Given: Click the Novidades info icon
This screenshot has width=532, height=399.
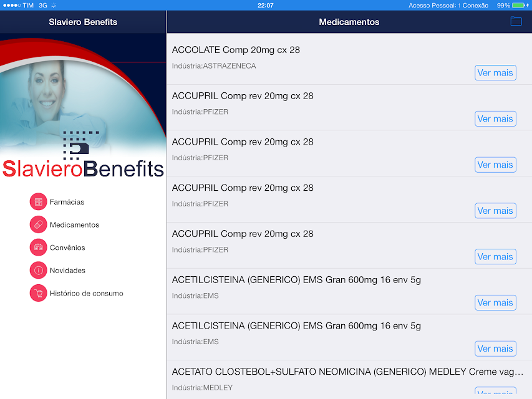Looking at the screenshot, I should [x=38, y=271].
